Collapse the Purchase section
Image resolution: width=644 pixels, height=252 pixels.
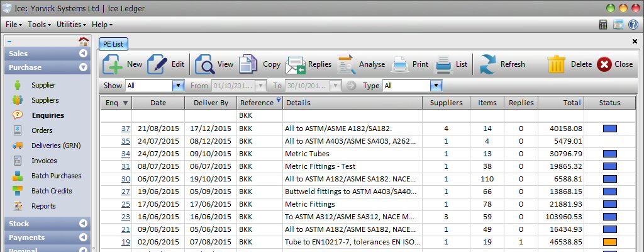coord(84,67)
